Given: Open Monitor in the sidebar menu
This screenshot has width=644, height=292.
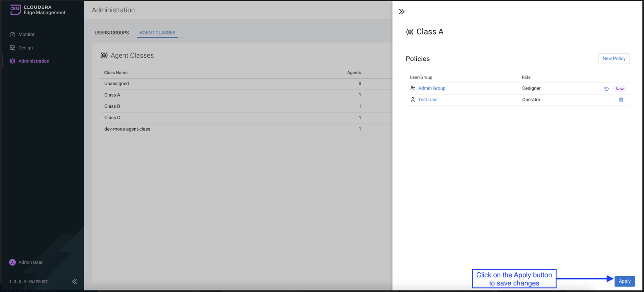Looking at the screenshot, I should [26, 35].
